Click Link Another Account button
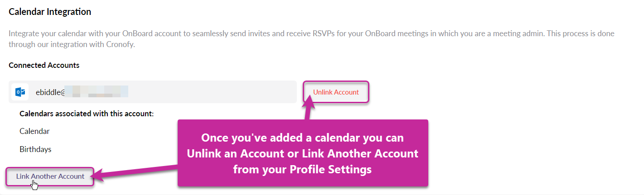 (x=50, y=176)
